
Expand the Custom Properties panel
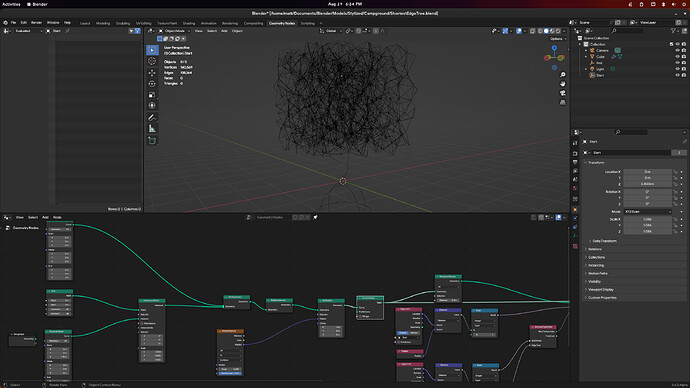602,298
